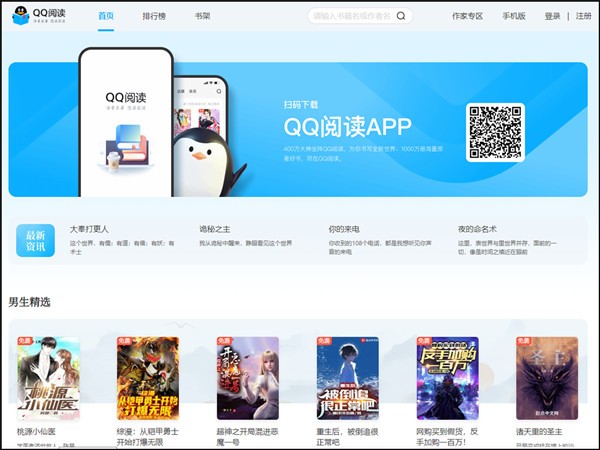Click the 你的来电 description text
Screen dimensions: 600x450
[380, 247]
